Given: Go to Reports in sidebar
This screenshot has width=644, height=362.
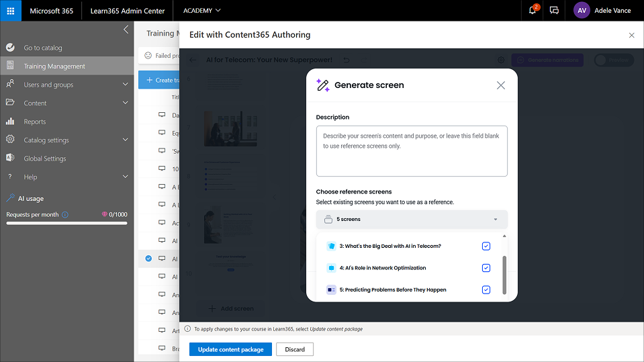Looking at the screenshot, I should (35, 122).
